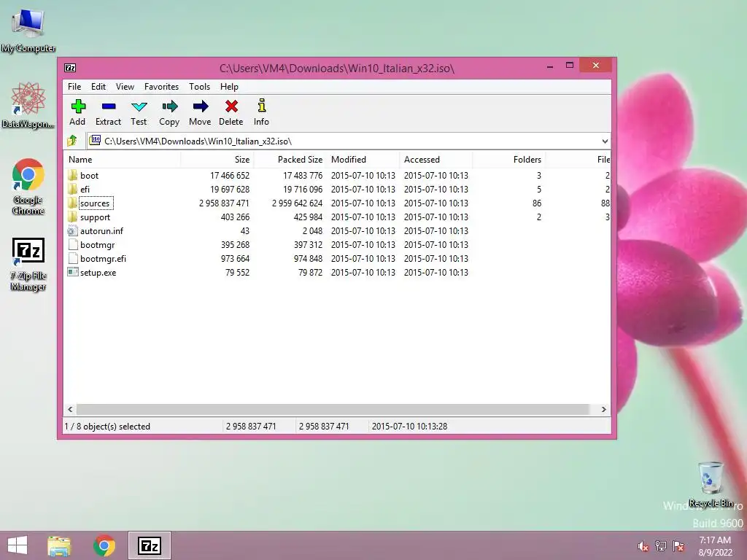Image resolution: width=747 pixels, height=560 pixels.
Task: Click packed size 2 959 642 624
Action: (x=298, y=203)
